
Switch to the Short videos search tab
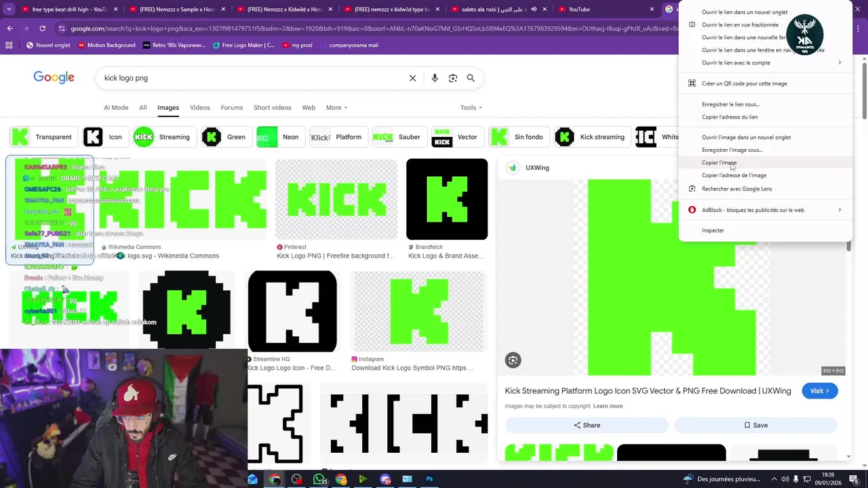272,108
